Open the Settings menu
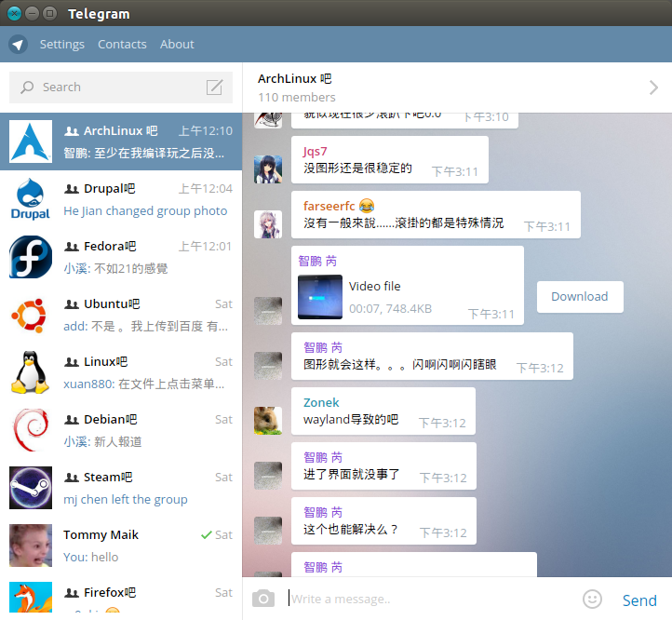 point(62,44)
